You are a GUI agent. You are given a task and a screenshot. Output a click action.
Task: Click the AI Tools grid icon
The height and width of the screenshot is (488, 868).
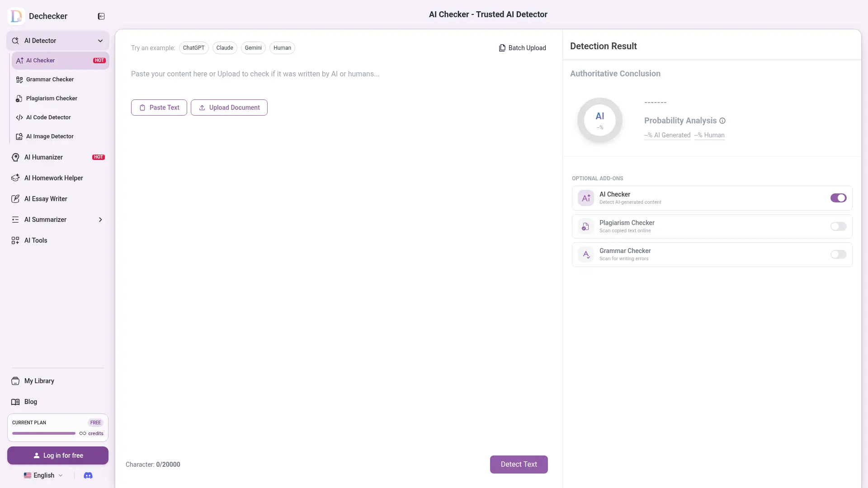pos(15,240)
